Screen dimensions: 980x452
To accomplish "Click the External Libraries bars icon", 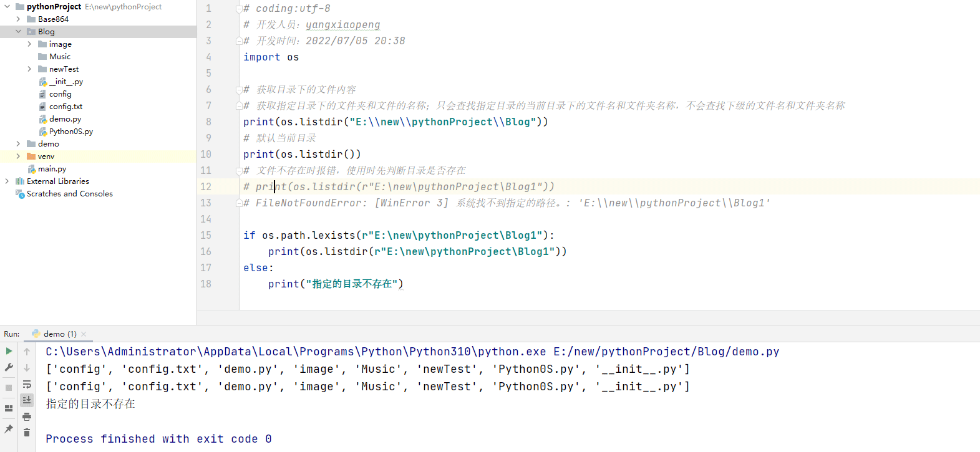I will pos(20,181).
